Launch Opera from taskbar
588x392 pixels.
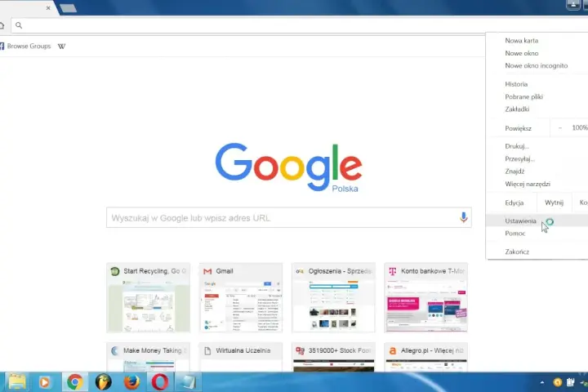click(160, 382)
